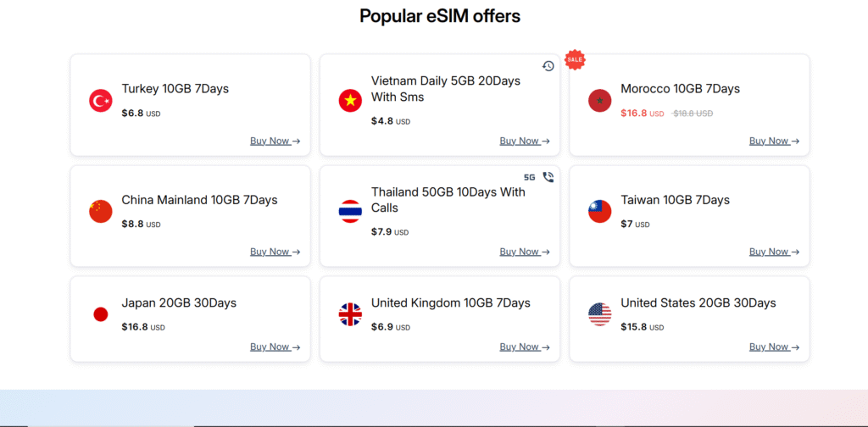868x427 pixels.
Task: Click the phone calls icon on Thailand card
Action: pos(548,177)
